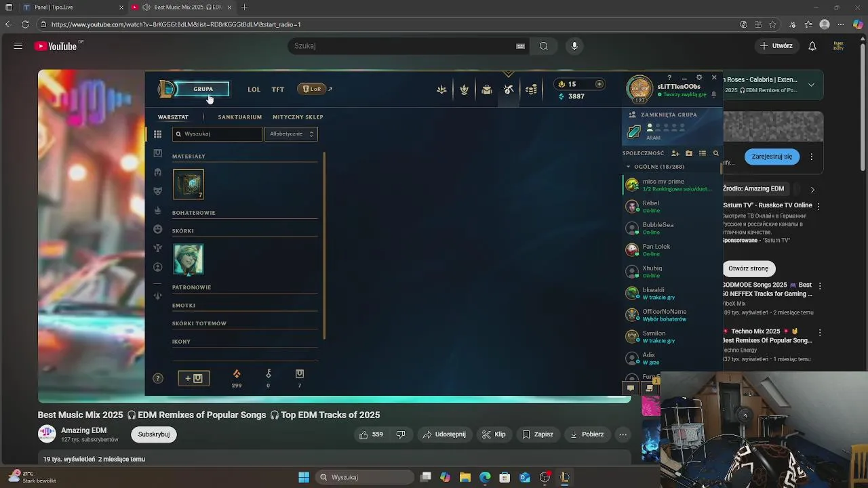Open friend miss my prime
The image size is (868, 488).
click(671, 185)
